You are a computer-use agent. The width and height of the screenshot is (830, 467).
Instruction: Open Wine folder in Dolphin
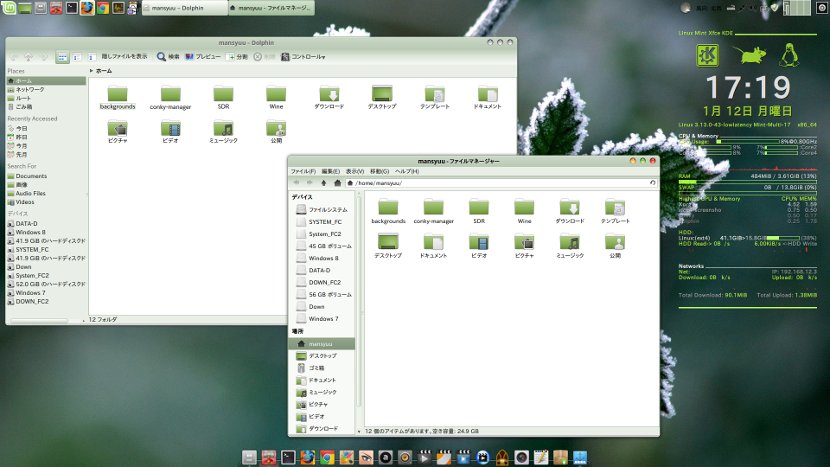click(276, 98)
